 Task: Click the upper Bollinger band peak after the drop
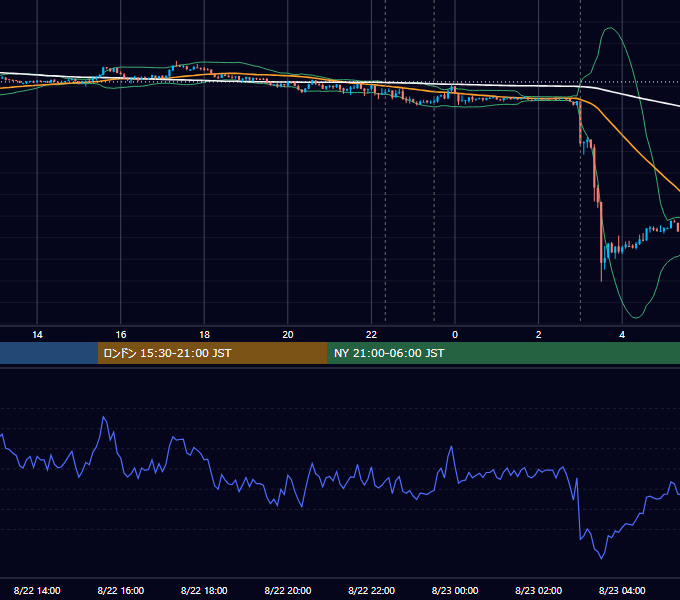tap(610, 28)
